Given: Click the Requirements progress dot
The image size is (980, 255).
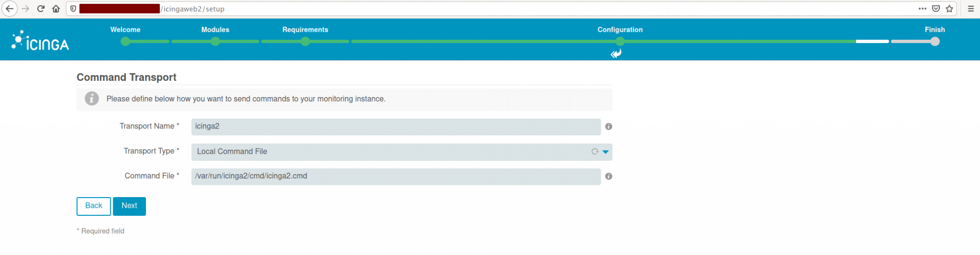Looking at the screenshot, I should click(x=305, y=42).
